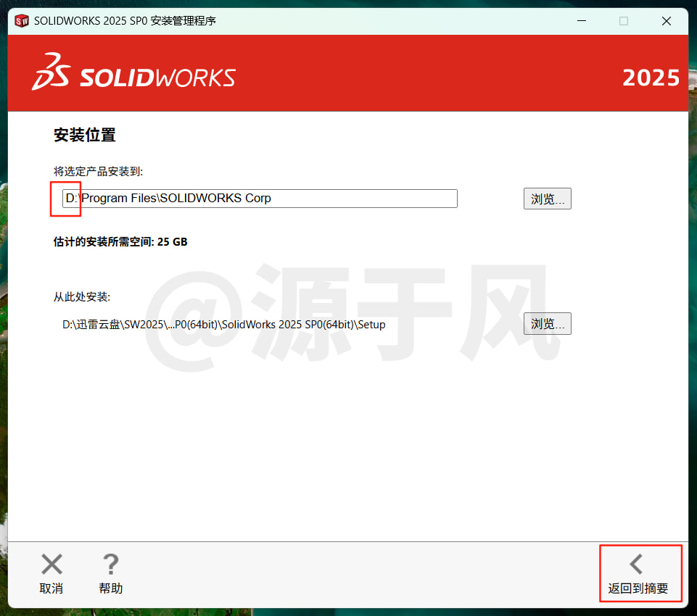Click the 从此处安装 label
This screenshot has width=697, height=616.
(x=82, y=296)
